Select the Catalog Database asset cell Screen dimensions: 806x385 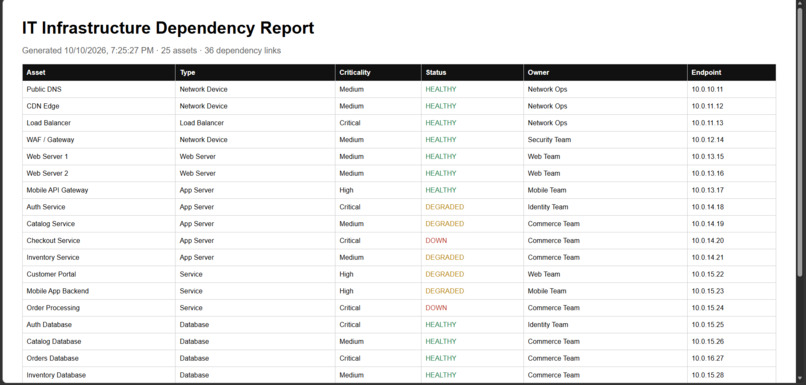pyautogui.click(x=99, y=341)
